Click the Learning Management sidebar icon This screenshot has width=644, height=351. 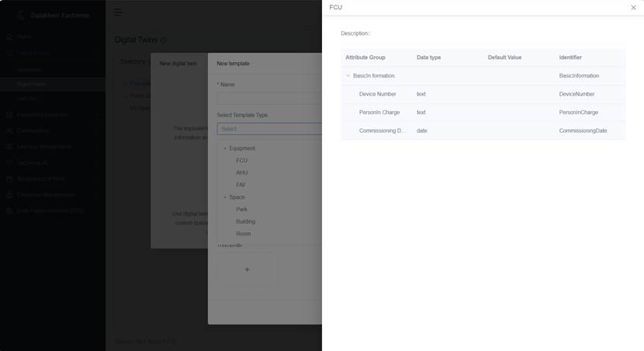tap(9, 146)
